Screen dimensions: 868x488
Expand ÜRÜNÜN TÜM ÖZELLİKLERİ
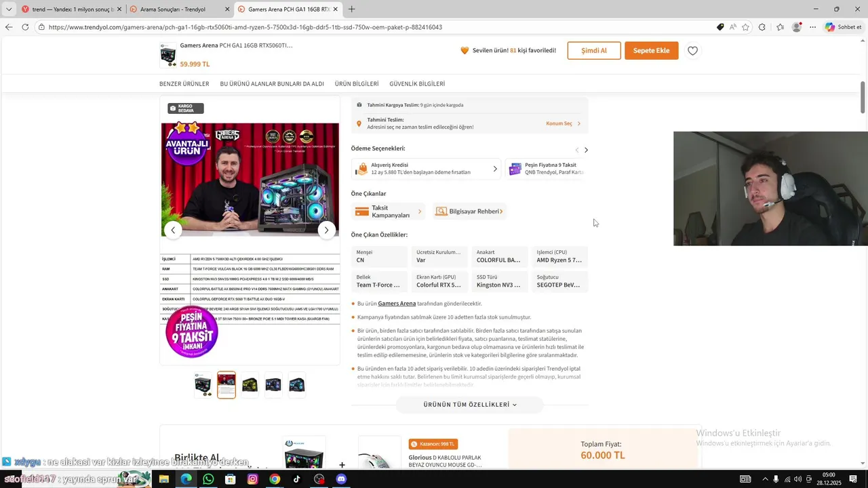coord(470,405)
